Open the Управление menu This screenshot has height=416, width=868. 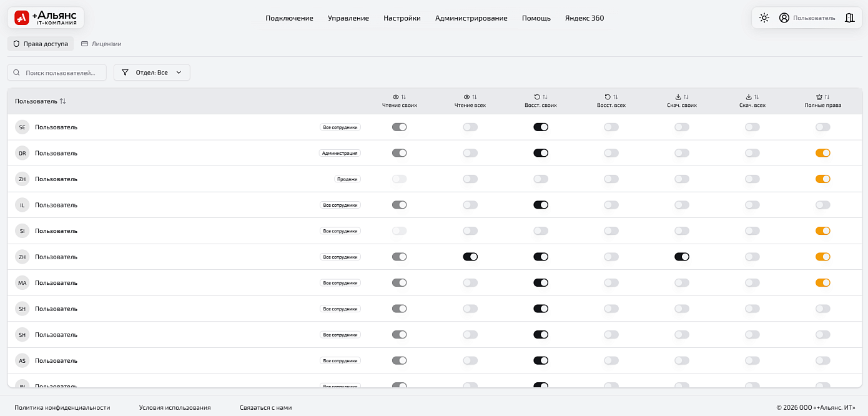click(348, 18)
